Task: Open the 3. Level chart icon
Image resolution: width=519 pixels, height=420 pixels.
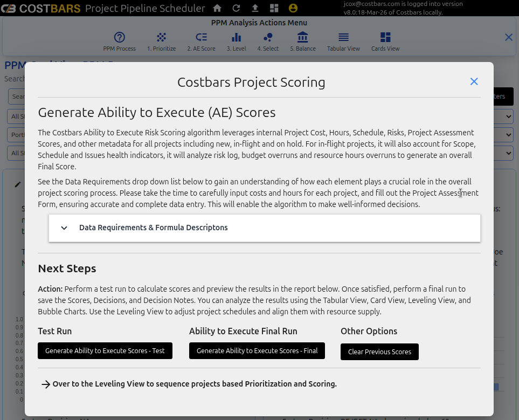Action: point(236,38)
